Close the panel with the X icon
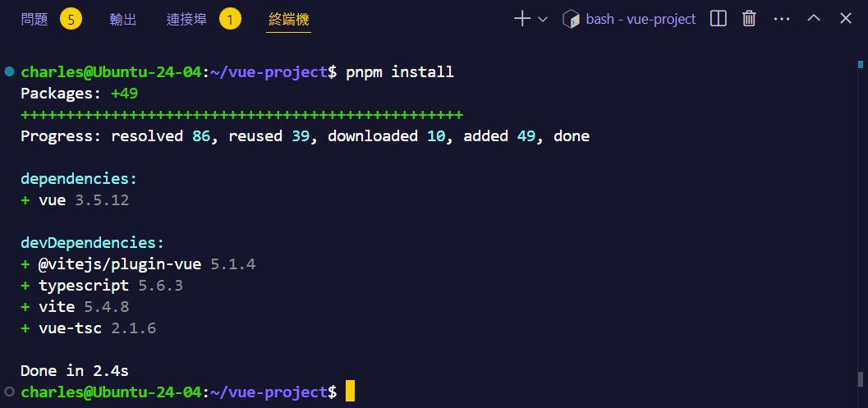 coord(845,19)
